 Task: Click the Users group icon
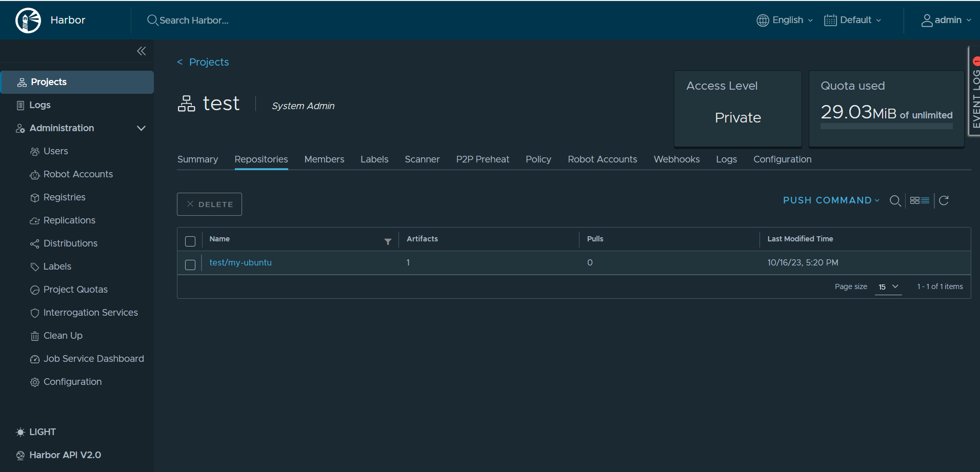click(35, 152)
